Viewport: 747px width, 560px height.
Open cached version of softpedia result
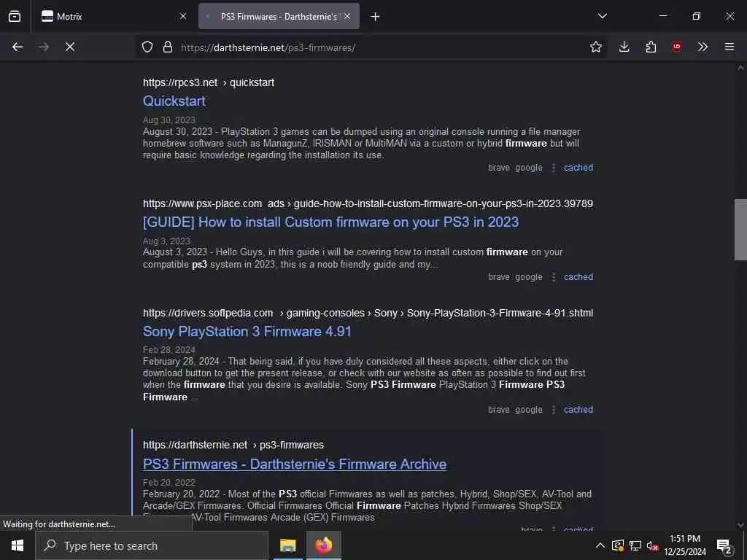(578, 410)
